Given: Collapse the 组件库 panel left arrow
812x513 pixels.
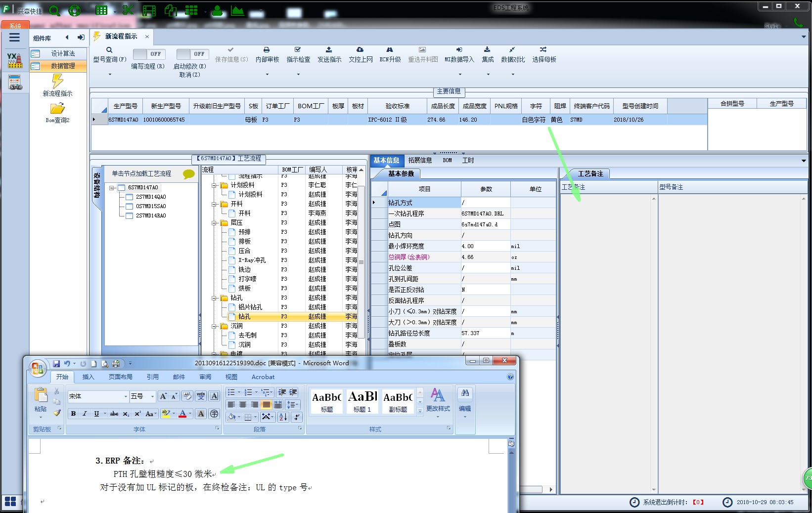Looking at the screenshot, I should [x=67, y=38].
